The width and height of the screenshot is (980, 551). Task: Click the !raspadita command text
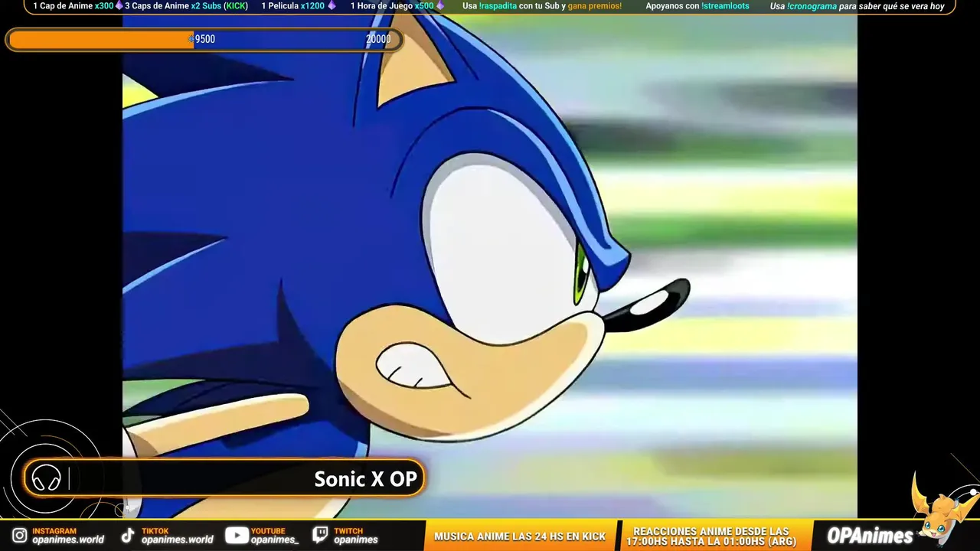click(498, 6)
